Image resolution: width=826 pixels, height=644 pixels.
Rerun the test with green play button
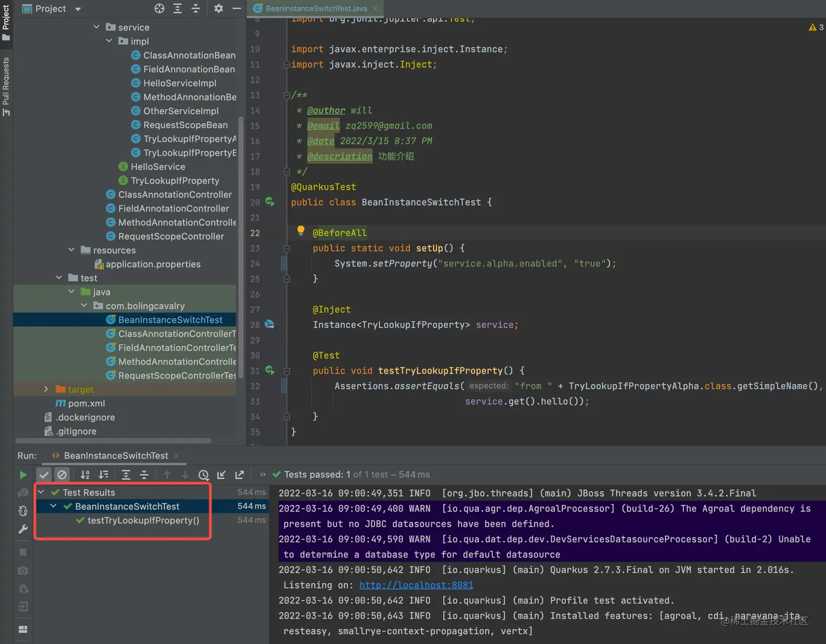23,475
